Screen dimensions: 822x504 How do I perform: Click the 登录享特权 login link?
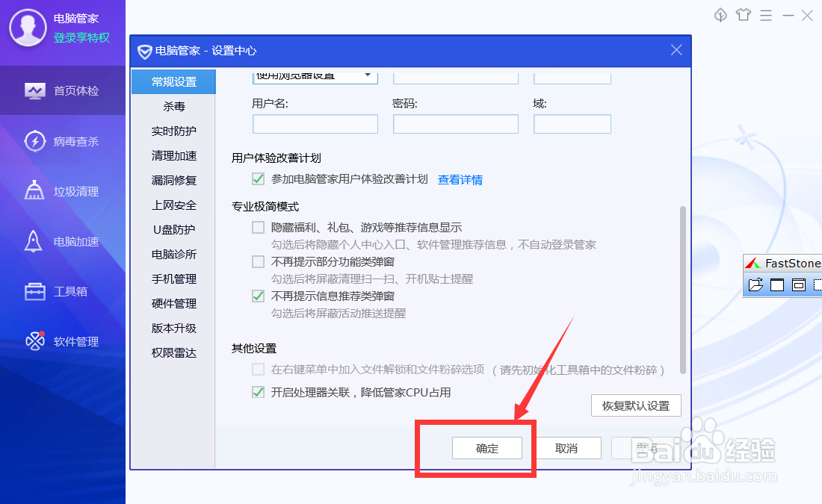tap(81, 38)
